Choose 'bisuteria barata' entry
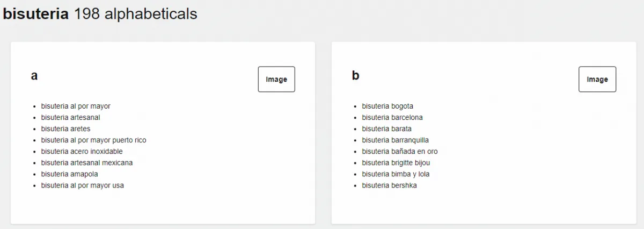The image size is (644, 229). 386,128
